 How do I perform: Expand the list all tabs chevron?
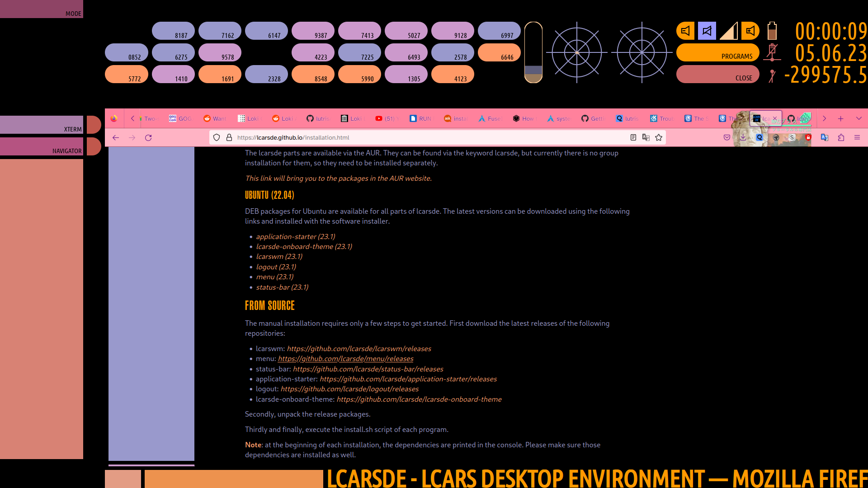coord(859,118)
